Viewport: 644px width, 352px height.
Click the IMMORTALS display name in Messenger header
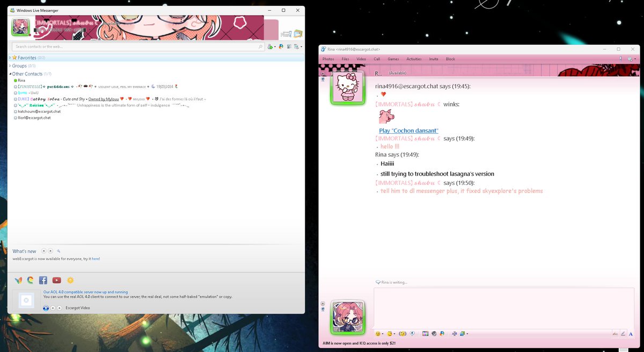(66, 24)
